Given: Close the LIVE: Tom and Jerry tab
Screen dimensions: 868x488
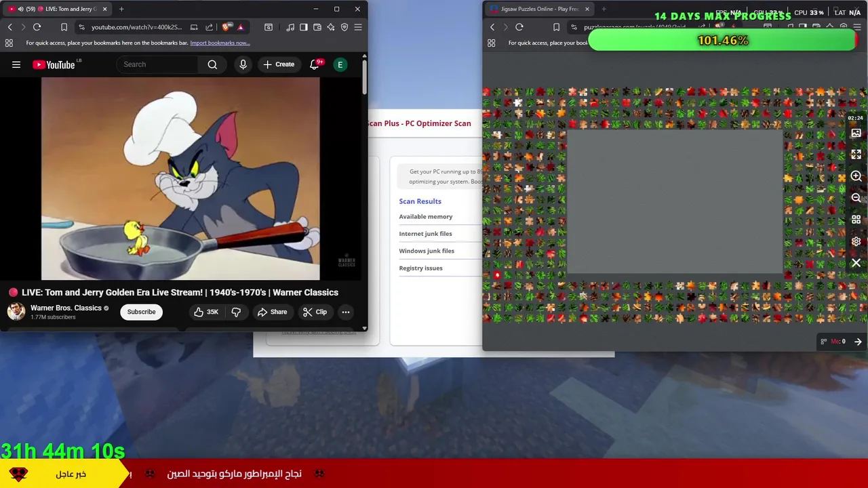Looking at the screenshot, I should [104, 9].
